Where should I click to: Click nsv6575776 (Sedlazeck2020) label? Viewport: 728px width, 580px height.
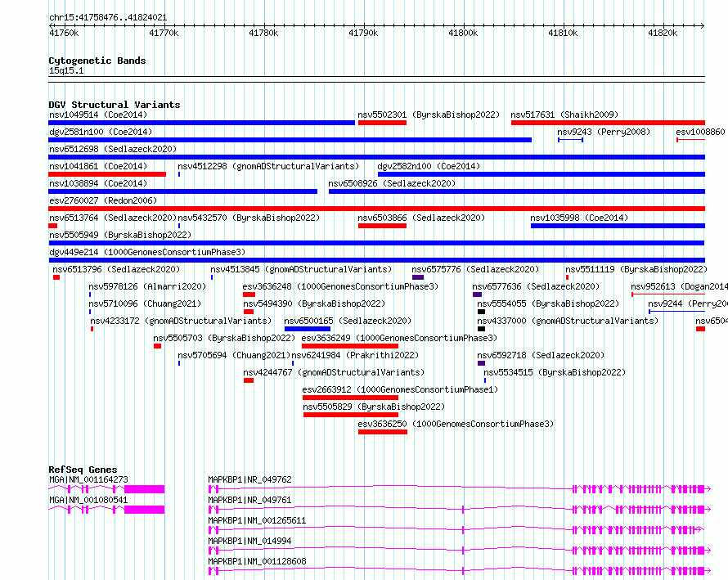pos(475,269)
